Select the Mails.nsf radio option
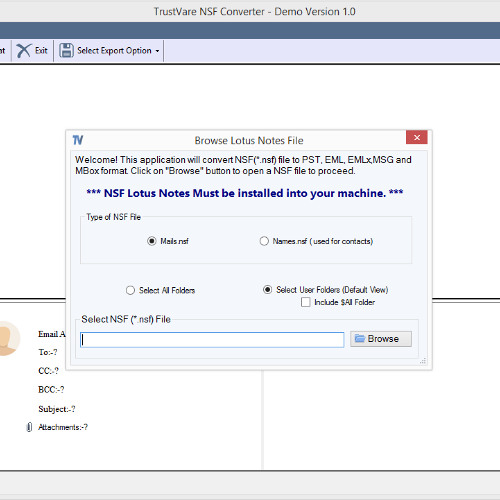500x500 pixels. tap(152, 241)
